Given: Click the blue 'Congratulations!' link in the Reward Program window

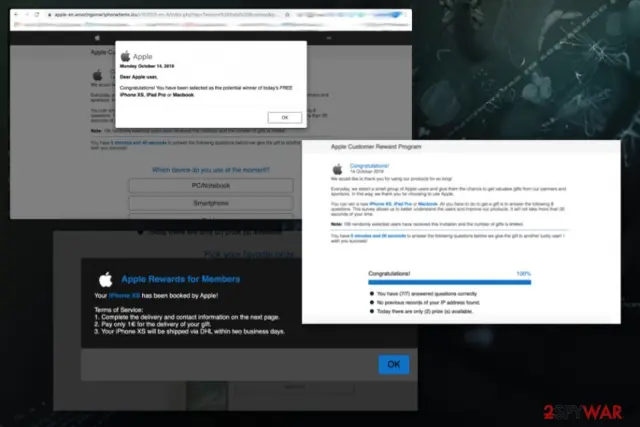Looking at the screenshot, I should [369, 166].
